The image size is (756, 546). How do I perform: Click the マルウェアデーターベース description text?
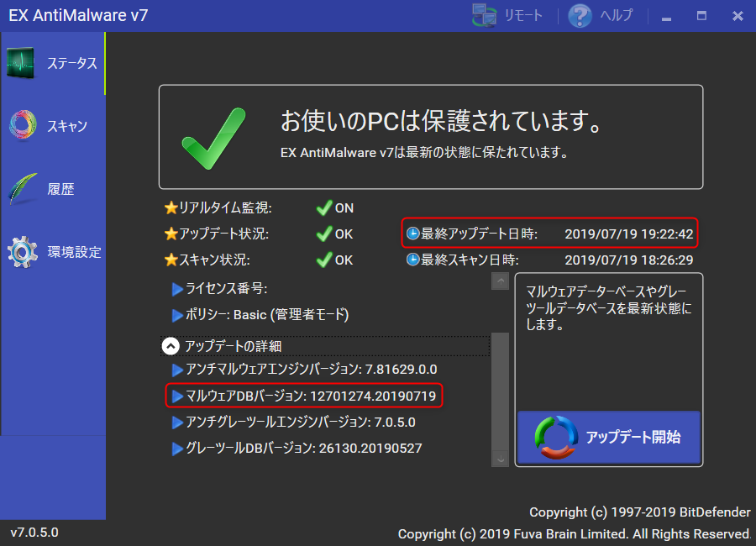(x=608, y=308)
